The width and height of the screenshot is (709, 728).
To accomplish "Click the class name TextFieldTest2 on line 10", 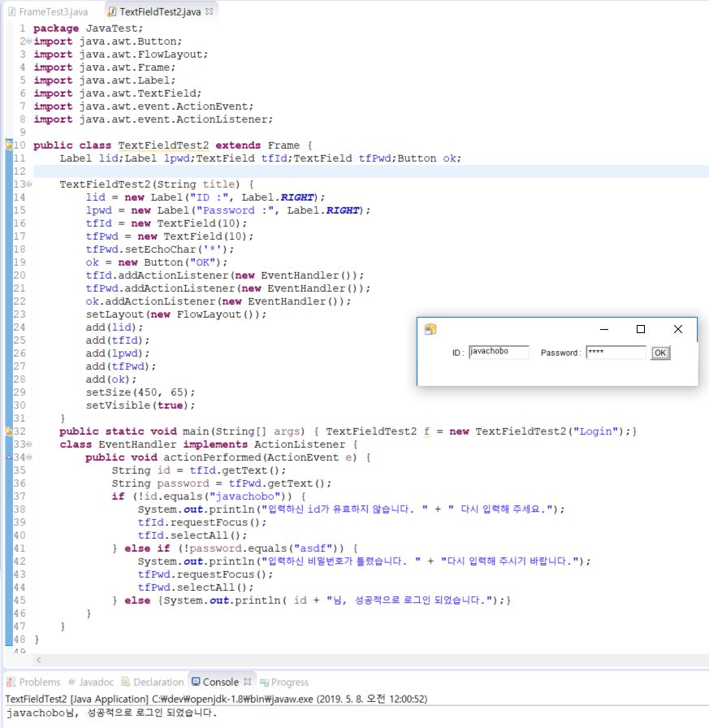I will click(163, 145).
